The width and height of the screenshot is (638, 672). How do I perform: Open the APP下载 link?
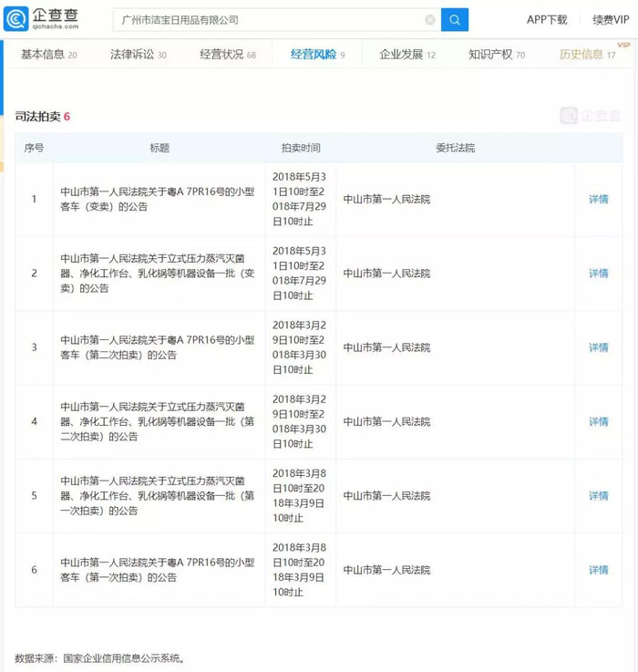point(547,20)
